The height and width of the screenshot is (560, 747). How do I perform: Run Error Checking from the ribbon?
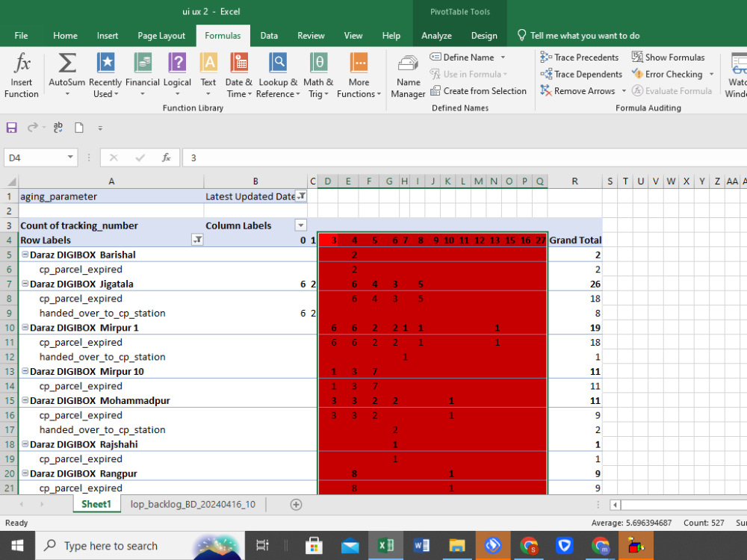tap(667, 74)
